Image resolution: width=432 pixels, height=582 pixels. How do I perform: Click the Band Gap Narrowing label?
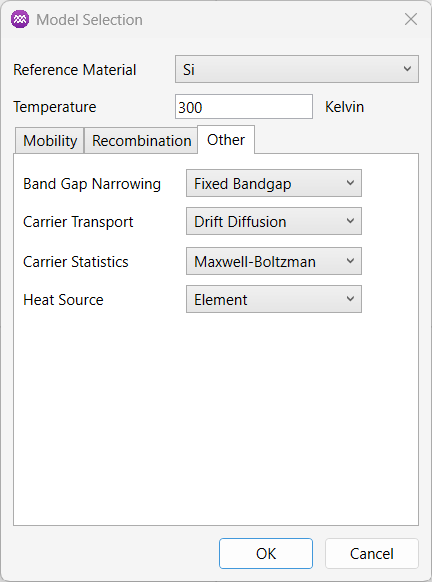(92, 184)
